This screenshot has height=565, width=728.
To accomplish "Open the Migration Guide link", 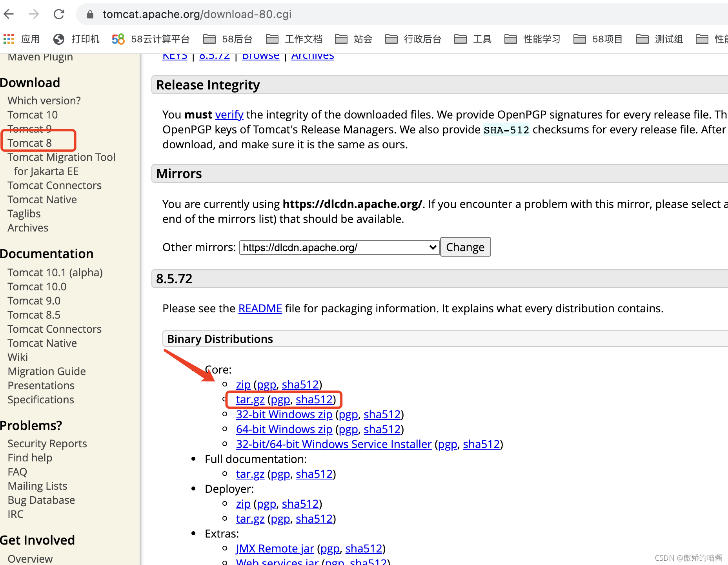I will 47,372.
